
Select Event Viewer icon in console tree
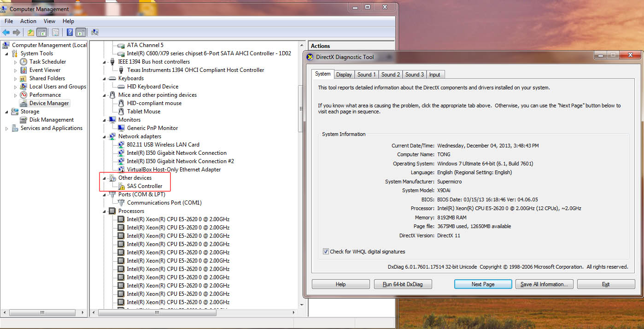click(x=23, y=70)
